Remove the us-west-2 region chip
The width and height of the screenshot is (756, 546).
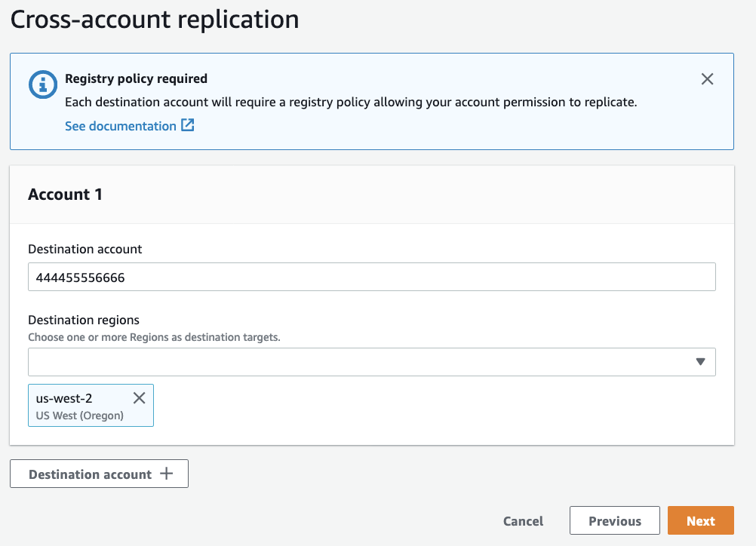click(140, 398)
